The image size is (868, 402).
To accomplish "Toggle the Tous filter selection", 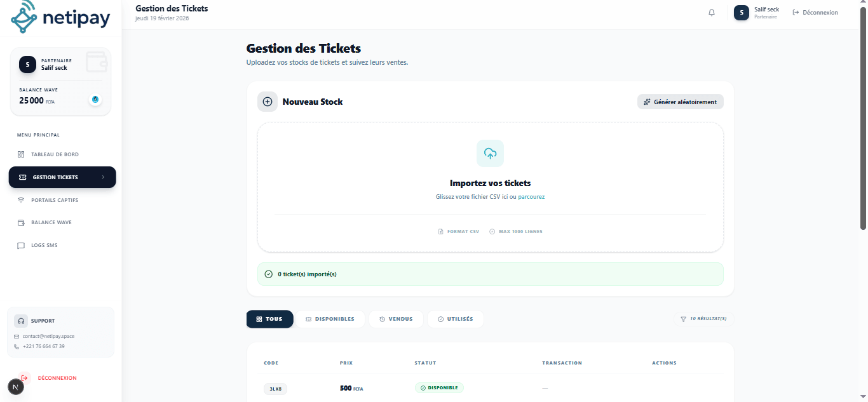I will click(269, 319).
